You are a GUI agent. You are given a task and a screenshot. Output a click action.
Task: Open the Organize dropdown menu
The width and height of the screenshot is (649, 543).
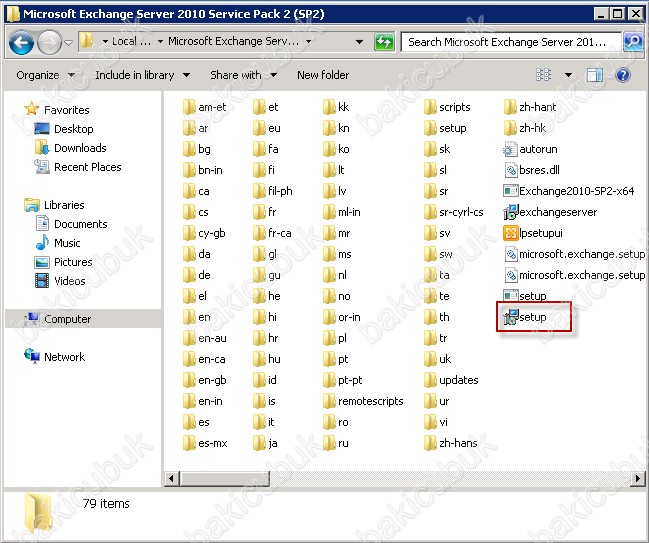coord(45,75)
